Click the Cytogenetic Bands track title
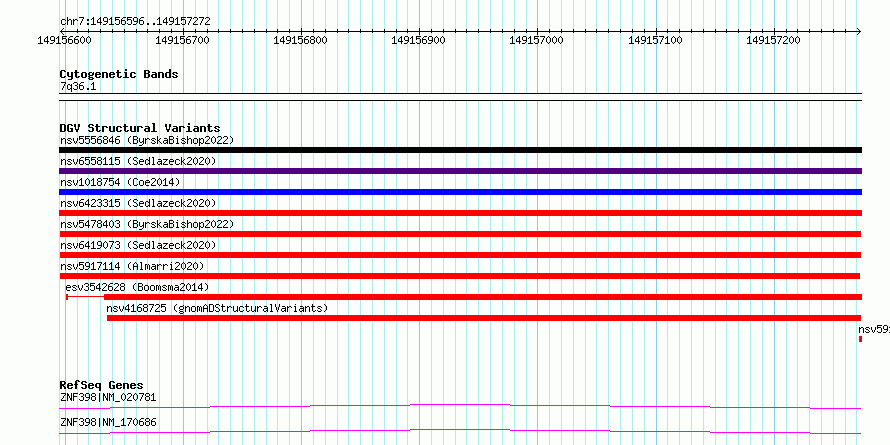The height and width of the screenshot is (445, 890). 119,74
